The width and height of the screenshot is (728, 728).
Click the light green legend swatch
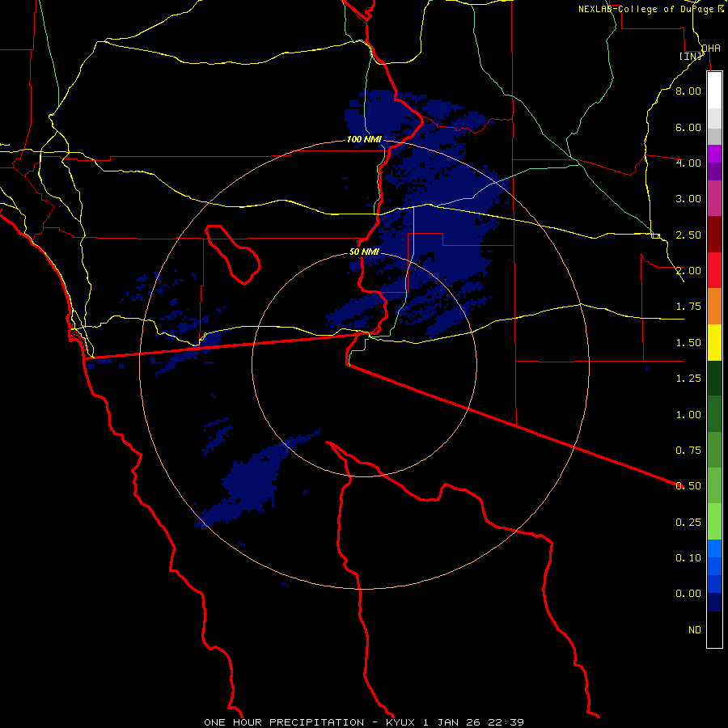(x=714, y=522)
